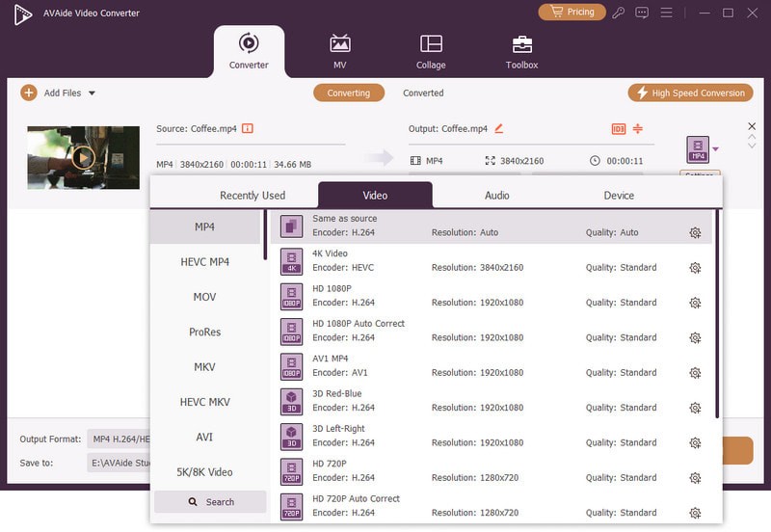Viewport: 771px width, 532px height.
Task: Switch to the MV tab
Action: click(x=340, y=51)
